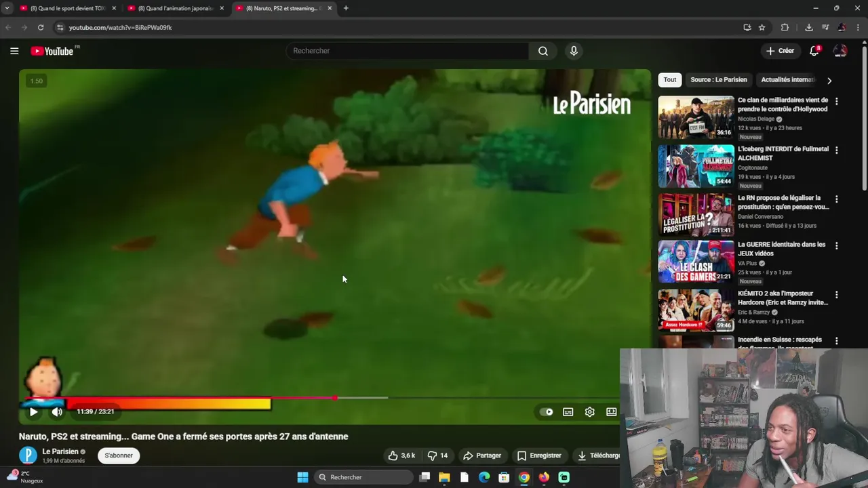Screen dimensions: 868x488
Task: Open options for RN prostitution video
Action: (x=836, y=199)
